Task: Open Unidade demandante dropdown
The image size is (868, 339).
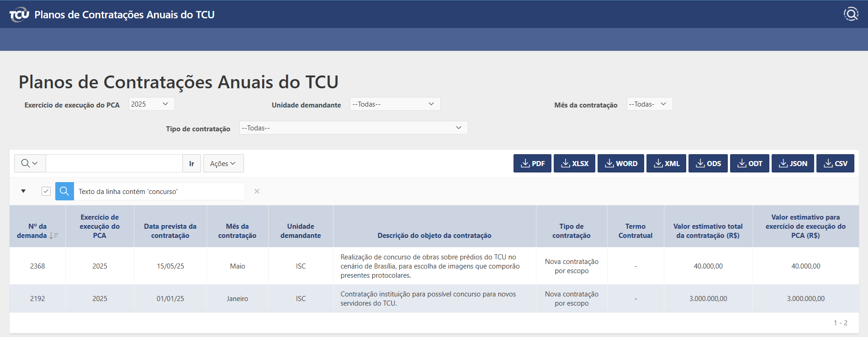Action: (395, 104)
